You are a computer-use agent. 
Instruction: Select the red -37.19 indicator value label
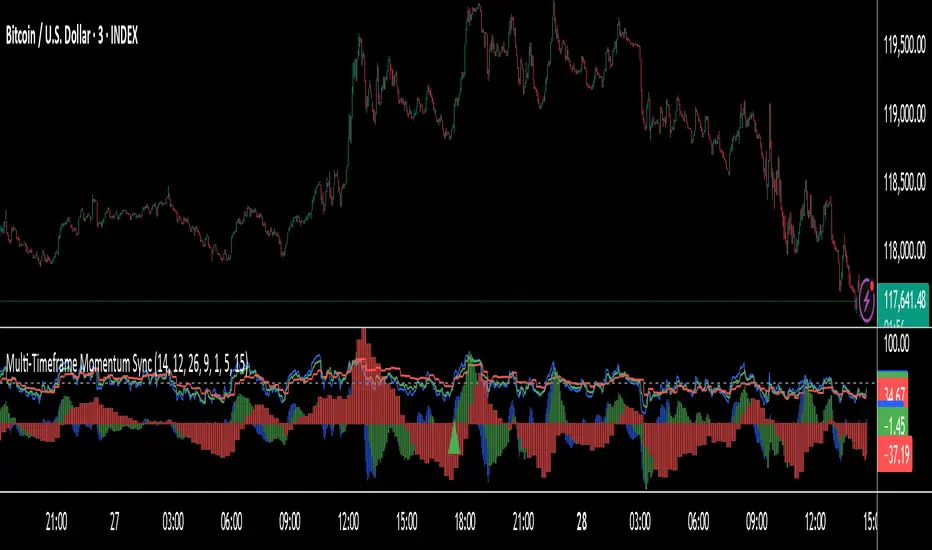pyautogui.click(x=895, y=455)
